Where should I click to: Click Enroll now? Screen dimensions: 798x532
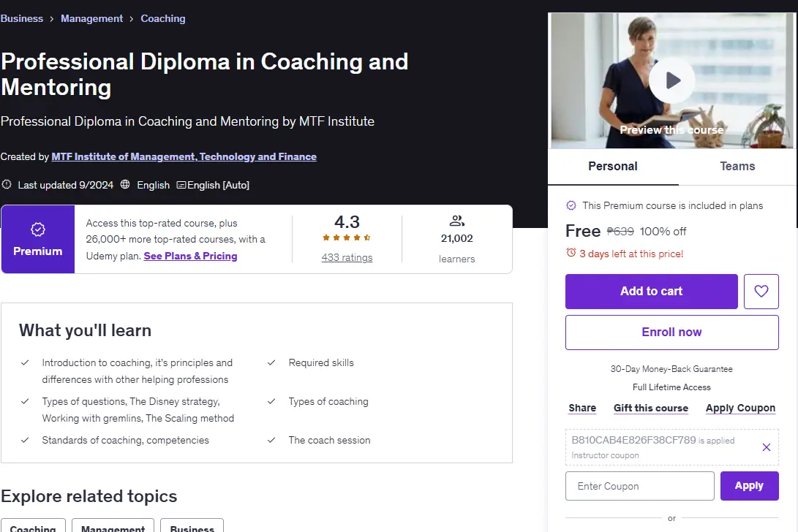point(671,332)
